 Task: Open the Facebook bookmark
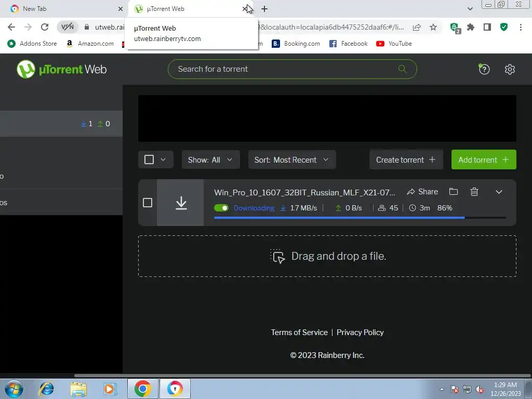click(x=349, y=44)
